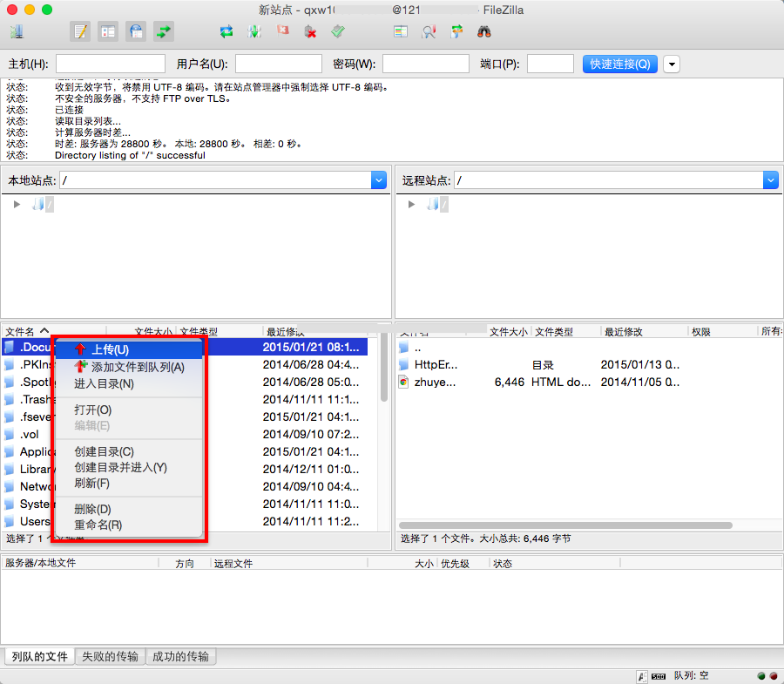Expand the local root tree node

(17, 204)
